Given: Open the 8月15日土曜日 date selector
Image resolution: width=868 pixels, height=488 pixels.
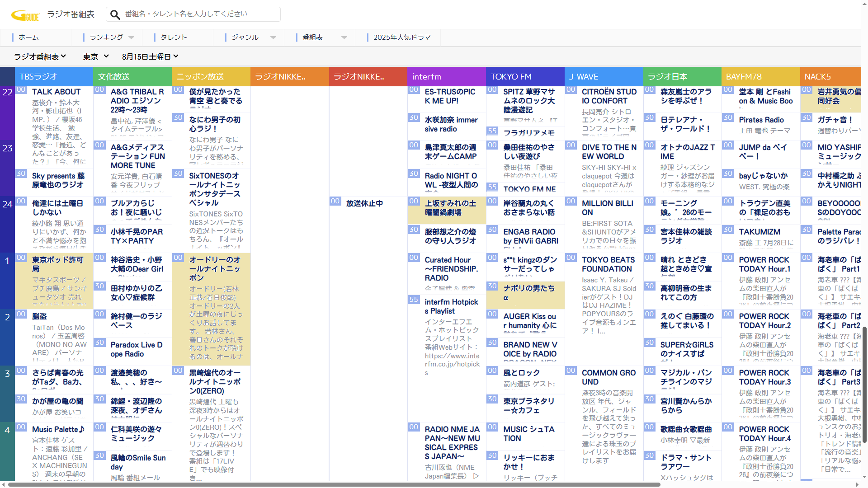Looking at the screenshot, I should pos(150,56).
